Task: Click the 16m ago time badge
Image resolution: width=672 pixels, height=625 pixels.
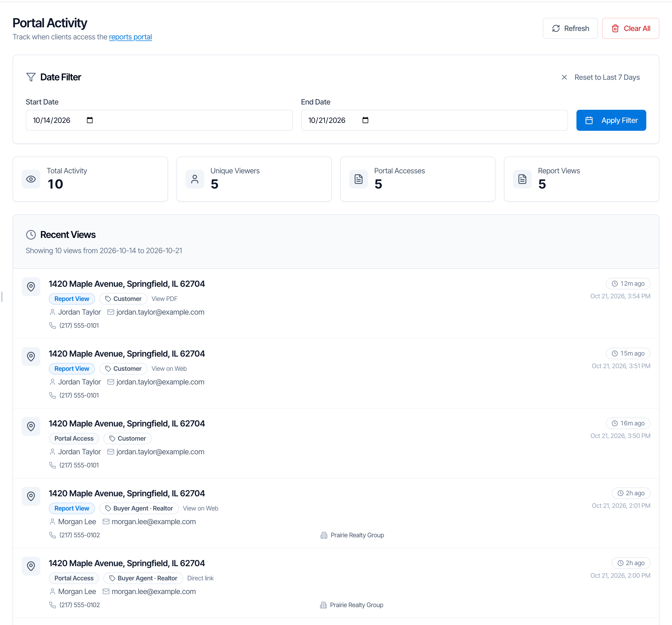Action: (628, 423)
